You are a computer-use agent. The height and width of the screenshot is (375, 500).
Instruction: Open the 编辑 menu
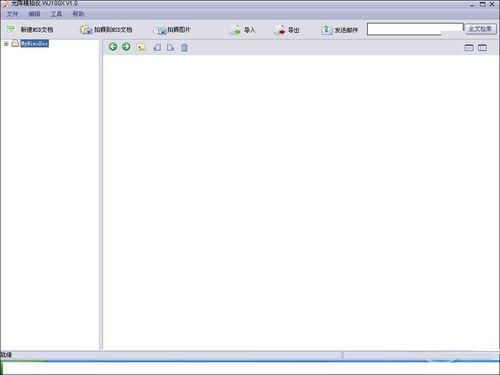(34, 14)
